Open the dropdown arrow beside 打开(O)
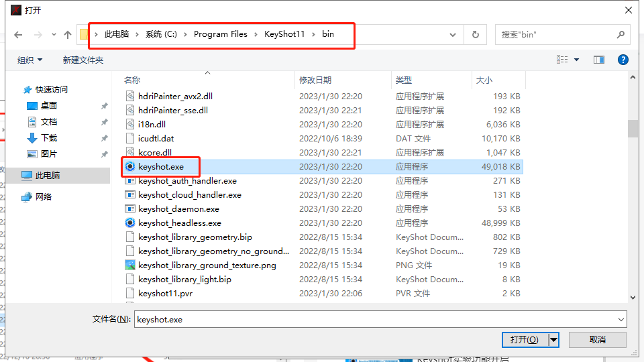 [553, 340]
